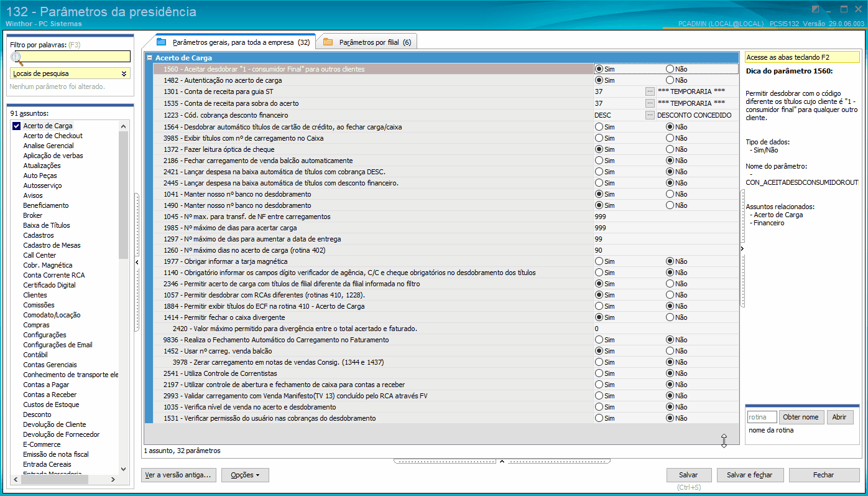The height and width of the screenshot is (496, 868).
Task: Select Auto Peças subject
Action: point(40,175)
